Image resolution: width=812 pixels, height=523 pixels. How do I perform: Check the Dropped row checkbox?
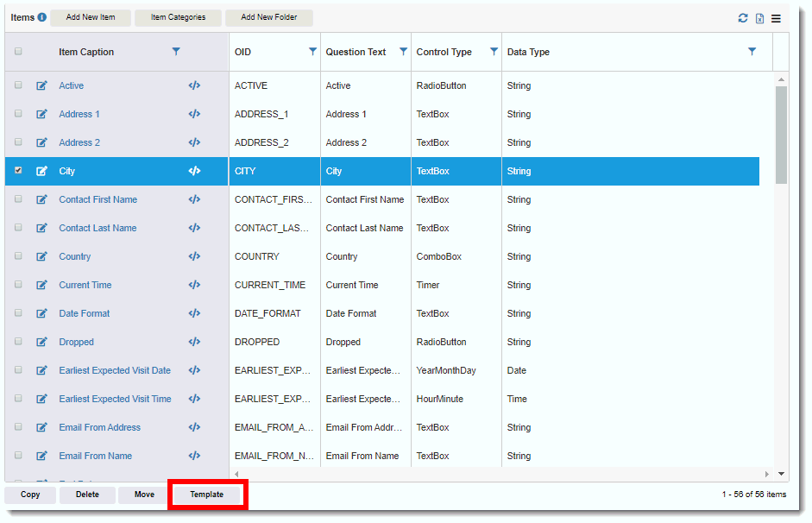18,341
